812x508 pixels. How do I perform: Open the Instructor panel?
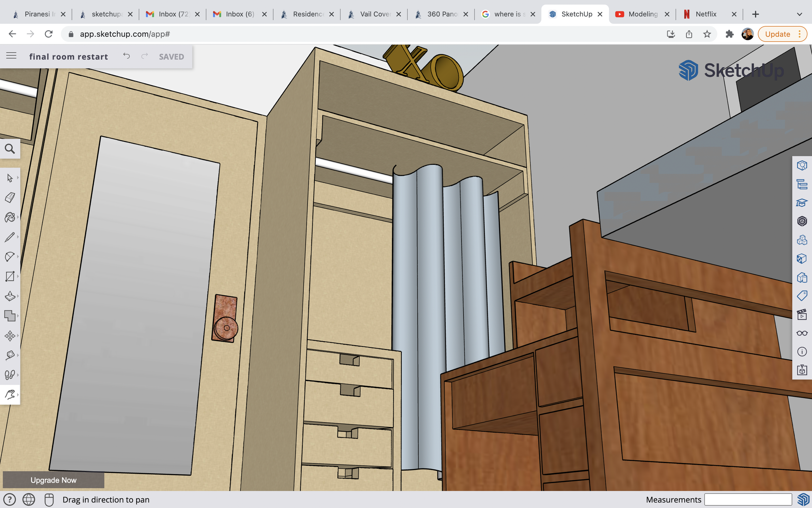802,203
